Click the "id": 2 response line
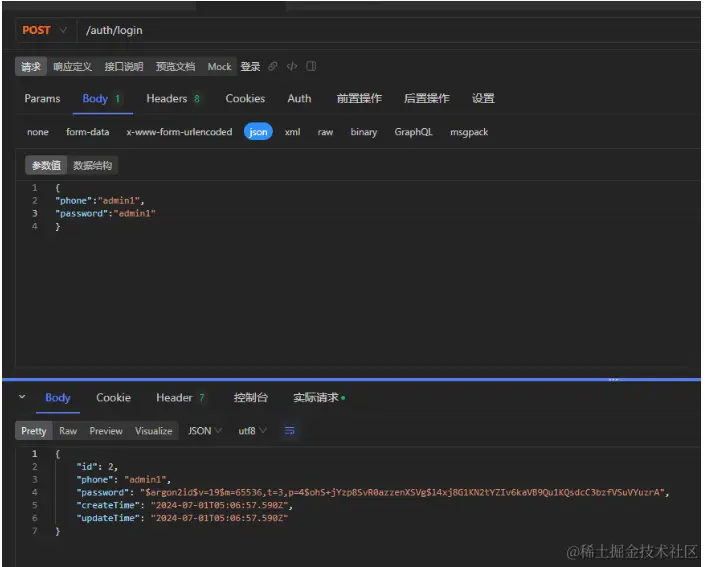Image resolution: width=705 pixels, height=567 pixels. 97,466
